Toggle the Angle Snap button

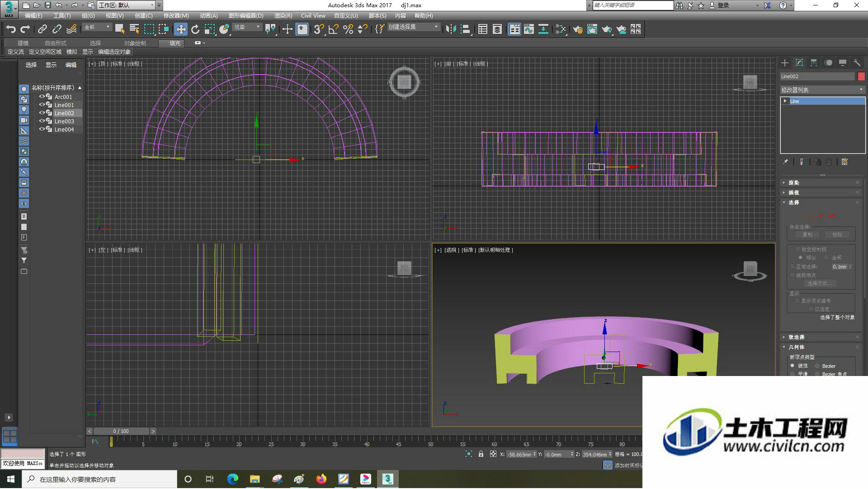click(x=334, y=29)
